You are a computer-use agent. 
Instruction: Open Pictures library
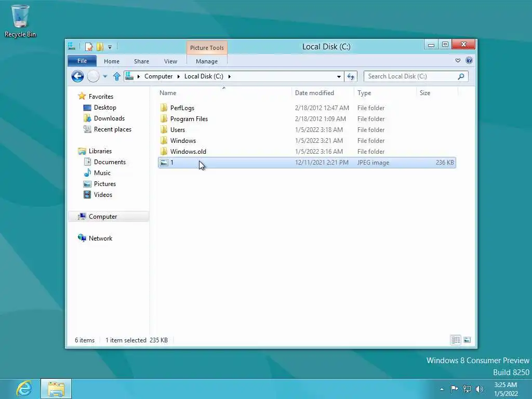click(x=105, y=183)
